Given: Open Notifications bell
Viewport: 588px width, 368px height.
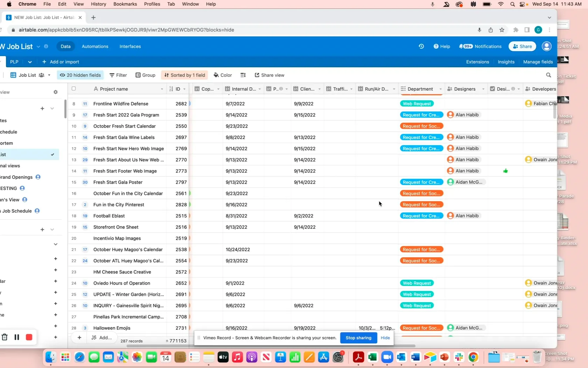Looking at the screenshot, I should (x=480, y=46).
